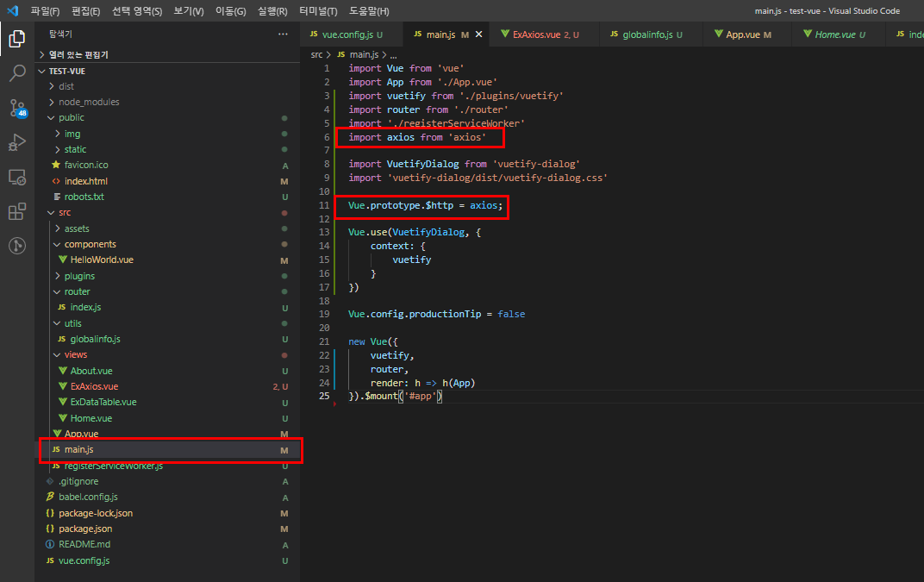Click the .gitignore file icon
This screenshot has height=582, width=924.
point(50,481)
